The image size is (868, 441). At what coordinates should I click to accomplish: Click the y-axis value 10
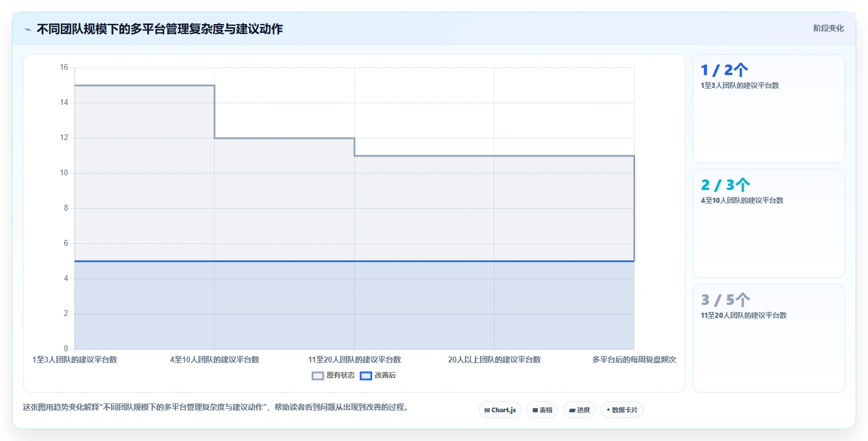[x=64, y=173]
